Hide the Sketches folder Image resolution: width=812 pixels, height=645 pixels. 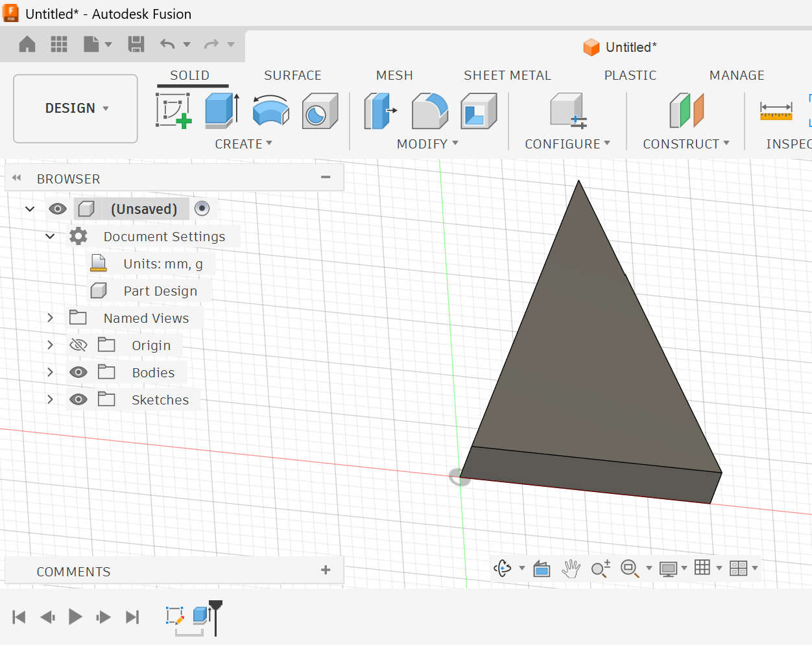(x=78, y=399)
